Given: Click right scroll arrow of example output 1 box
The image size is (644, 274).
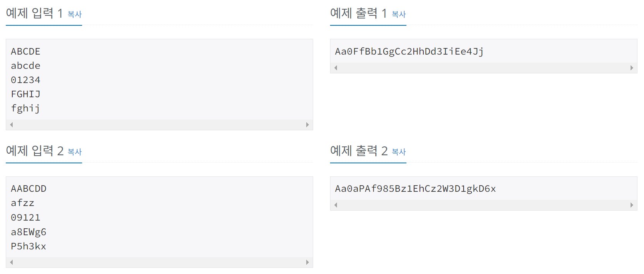Looking at the screenshot, I should tap(632, 68).
